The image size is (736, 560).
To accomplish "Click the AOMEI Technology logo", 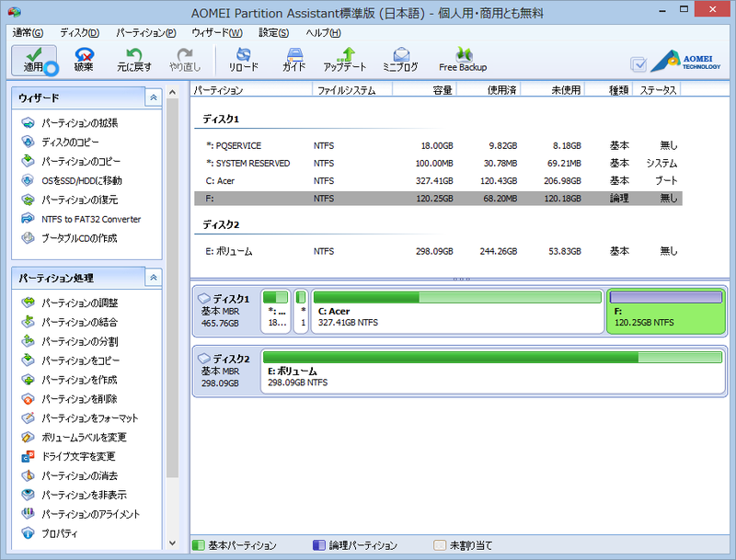I will [x=685, y=62].
